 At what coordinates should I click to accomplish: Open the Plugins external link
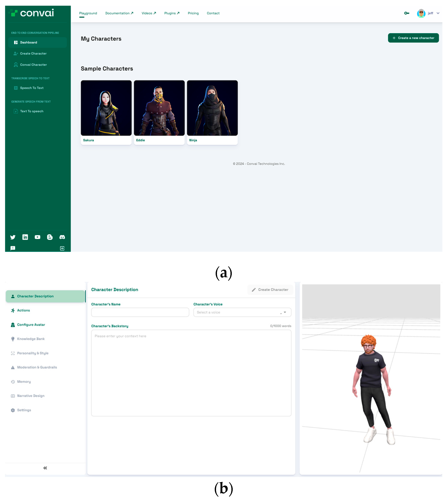coord(172,13)
